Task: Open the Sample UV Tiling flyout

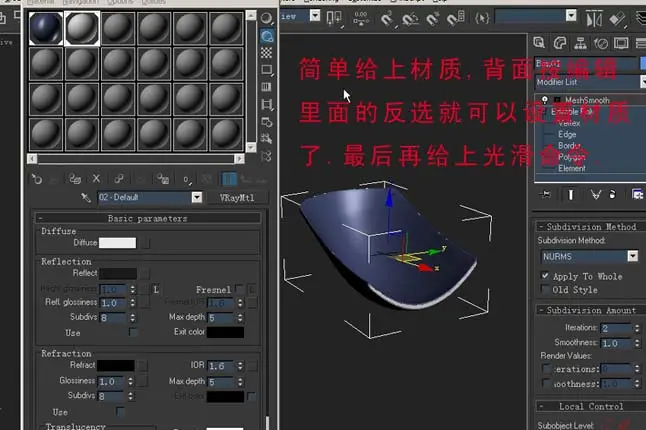Action: (x=267, y=70)
